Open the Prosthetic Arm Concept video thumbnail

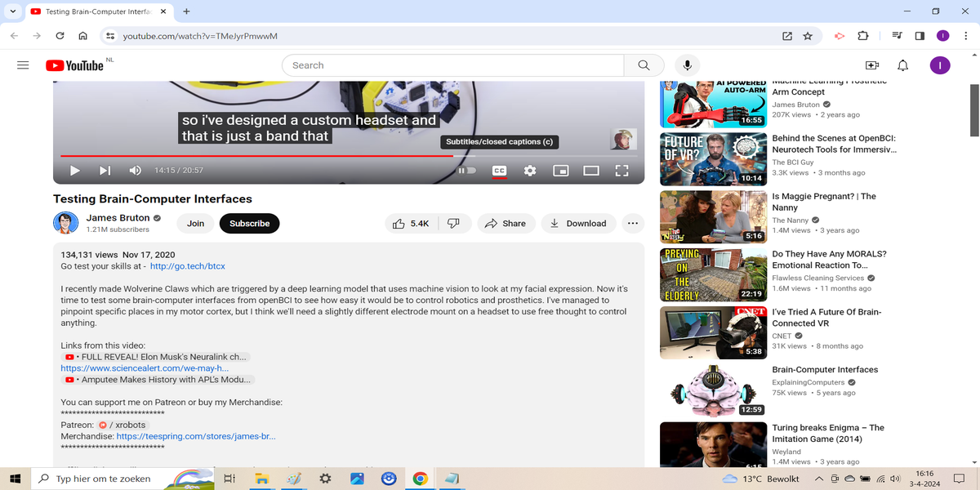713,105
